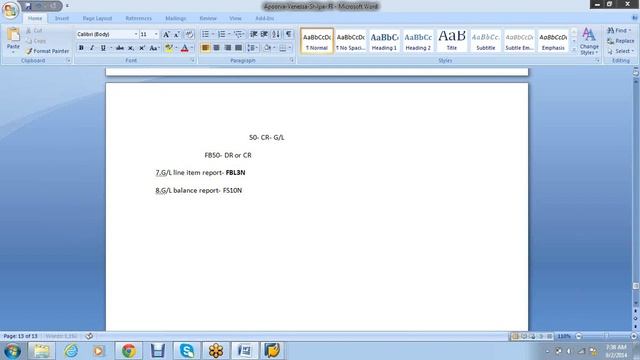Click the Multilevel List icon

pos(238,34)
